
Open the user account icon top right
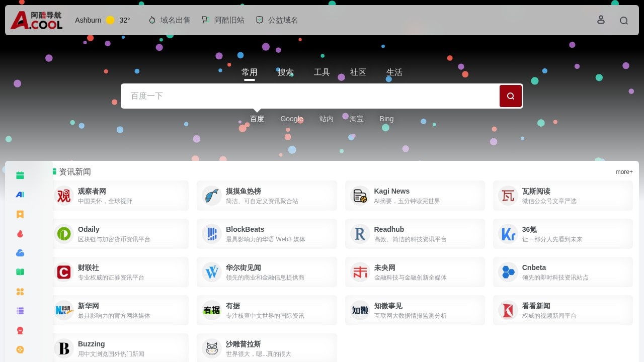601,20
